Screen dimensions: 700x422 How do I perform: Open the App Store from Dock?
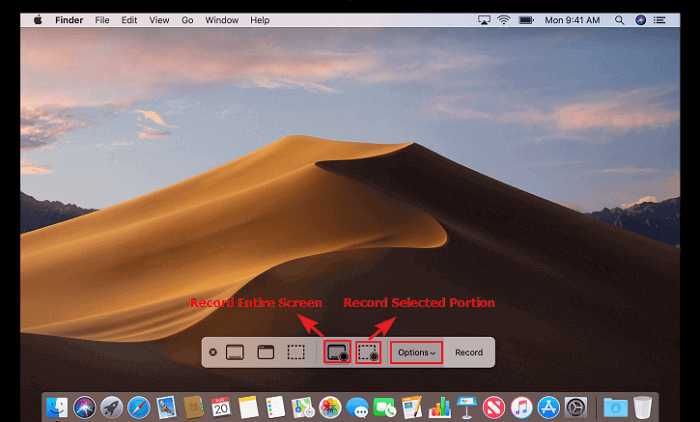coord(548,407)
